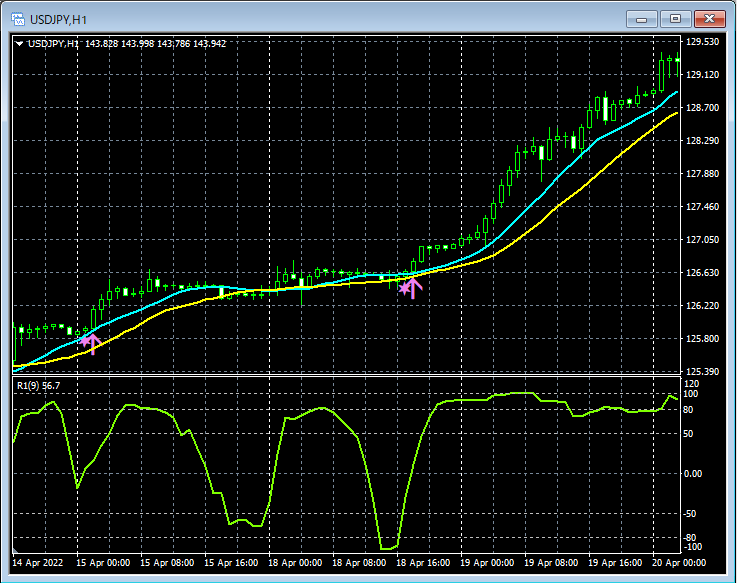Click the chart window icon next to USDJPY,H1 title

pos(18,19)
